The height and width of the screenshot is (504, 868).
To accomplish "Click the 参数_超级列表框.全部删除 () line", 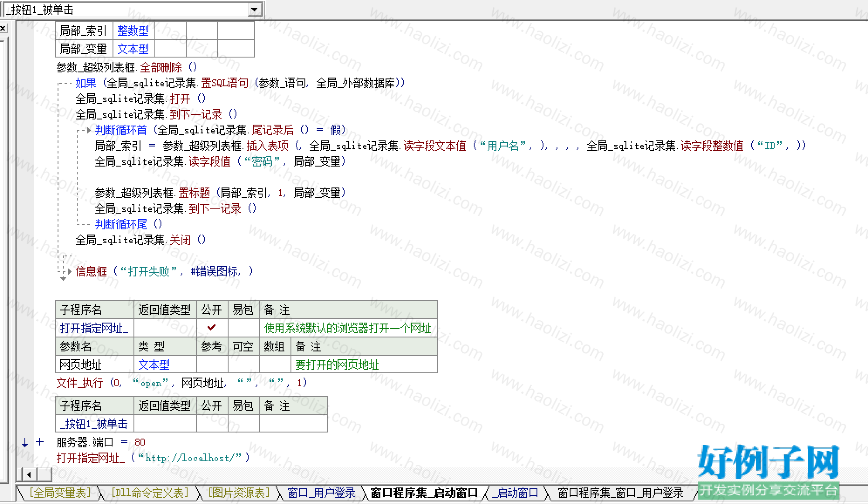I will (x=127, y=67).
